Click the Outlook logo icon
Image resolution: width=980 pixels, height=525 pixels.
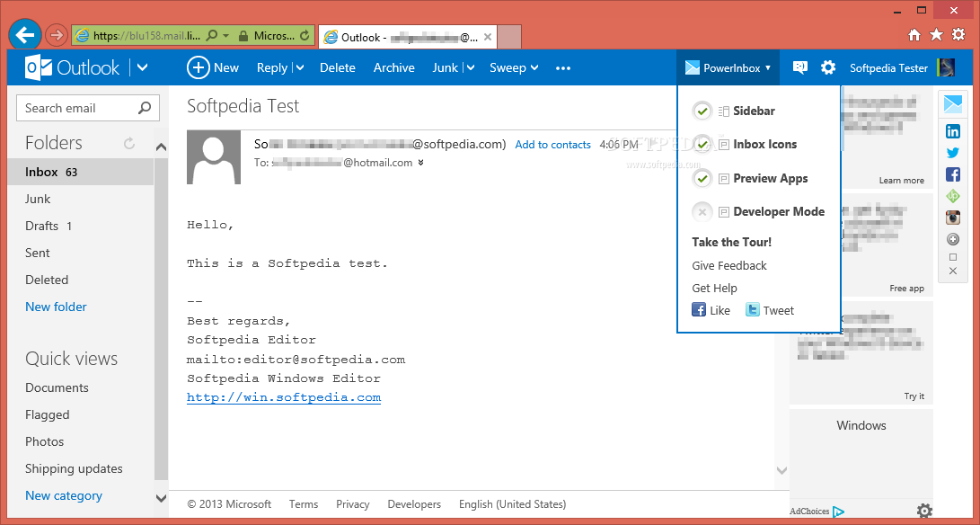click(x=38, y=67)
